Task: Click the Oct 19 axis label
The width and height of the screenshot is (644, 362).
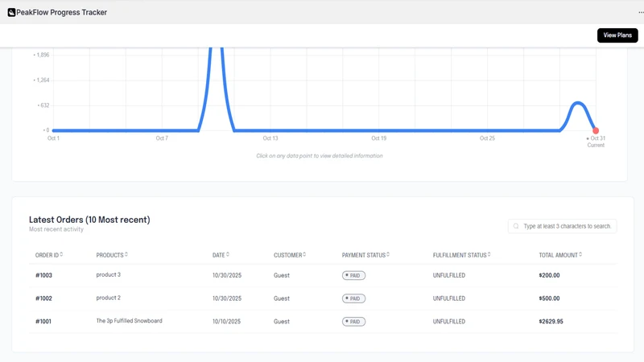Action: (378, 138)
